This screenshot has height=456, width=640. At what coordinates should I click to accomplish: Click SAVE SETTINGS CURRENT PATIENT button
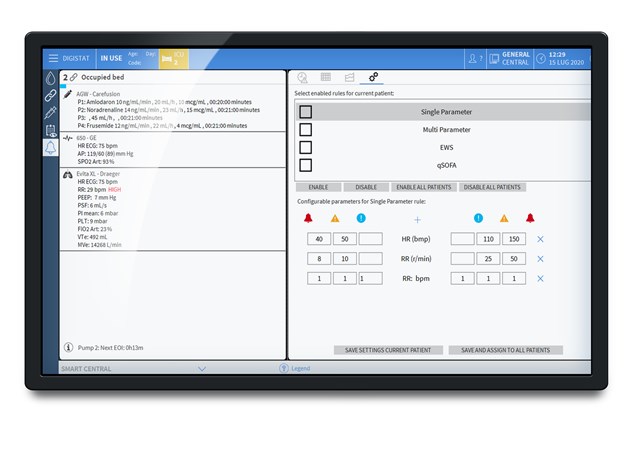pyautogui.click(x=386, y=350)
